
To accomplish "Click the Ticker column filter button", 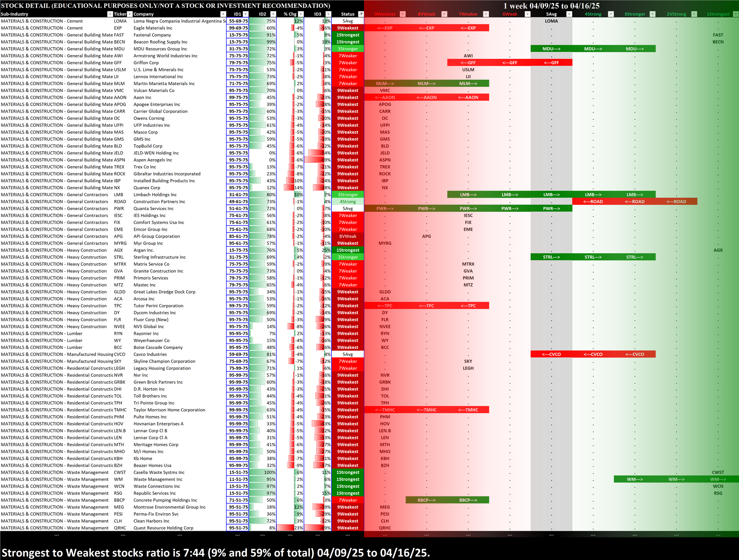I will click(130, 14).
